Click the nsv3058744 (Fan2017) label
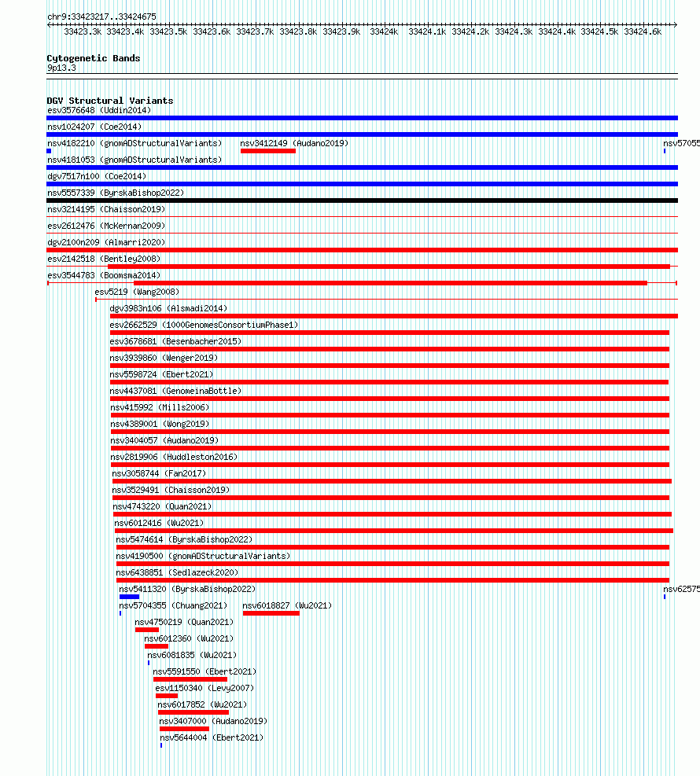 [159, 473]
